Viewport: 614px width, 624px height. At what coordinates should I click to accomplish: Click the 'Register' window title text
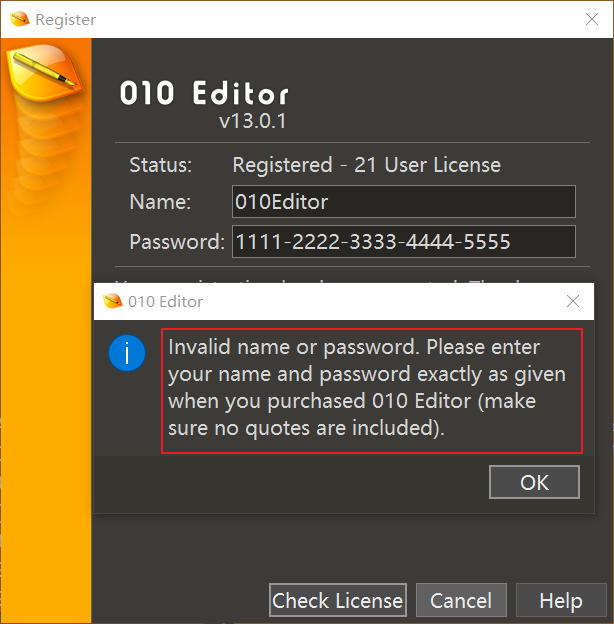point(66,20)
